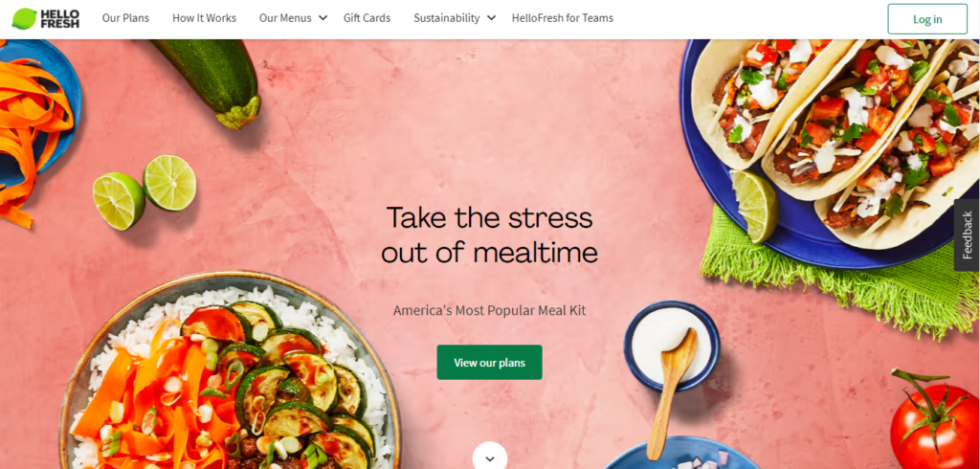Click the scroll-down chevron circle at the page bottom
This screenshot has width=980, height=469.
(489, 456)
